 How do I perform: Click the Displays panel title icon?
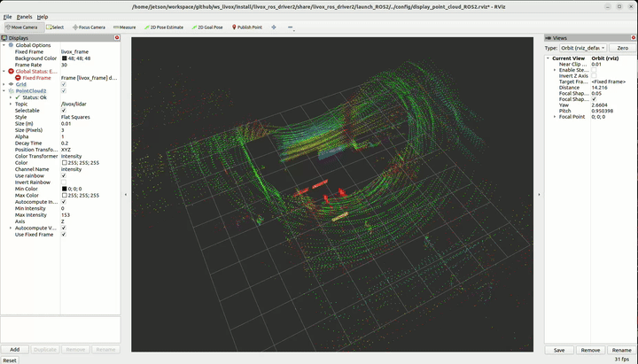coord(4,37)
